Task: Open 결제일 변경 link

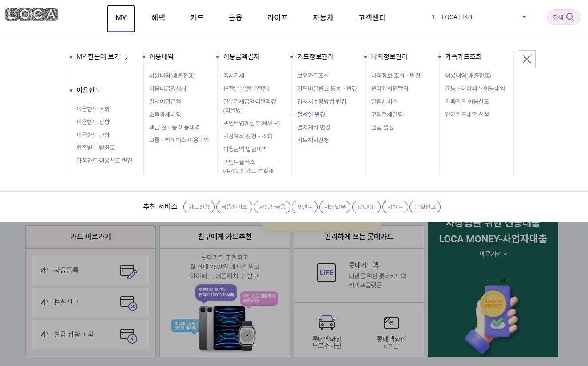Action: [x=311, y=114]
